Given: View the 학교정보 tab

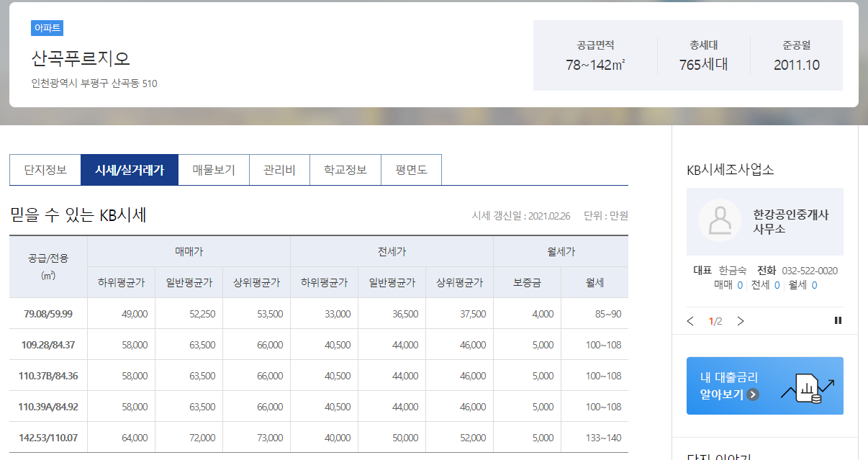Looking at the screenshot, I should (345, 170).
